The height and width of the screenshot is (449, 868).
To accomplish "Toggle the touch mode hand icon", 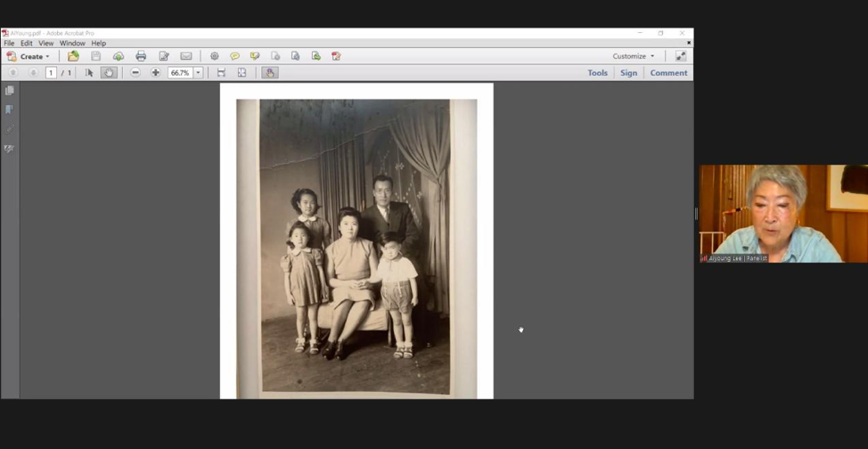I will click(x=270, y=72).
